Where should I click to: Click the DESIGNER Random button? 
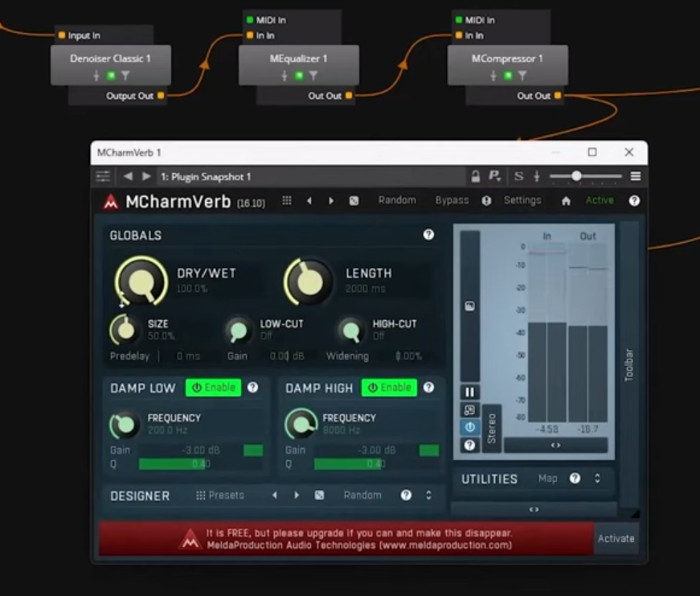point(362,495)
